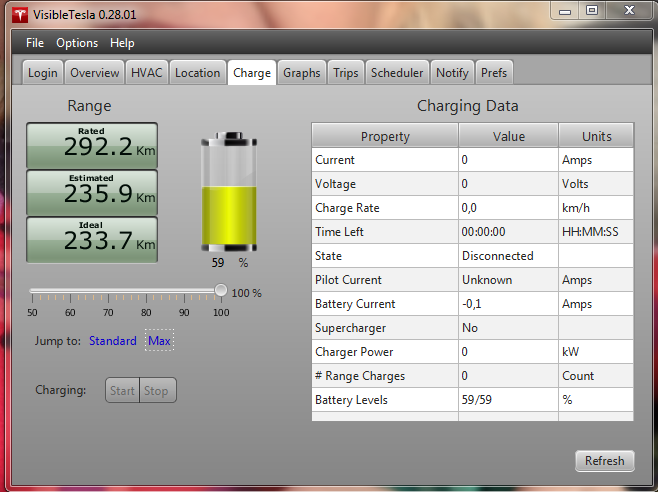Image resolution: width=658 pixels, height=492 pixels.
Task: Click the km/h units cell
Action: 596,207
